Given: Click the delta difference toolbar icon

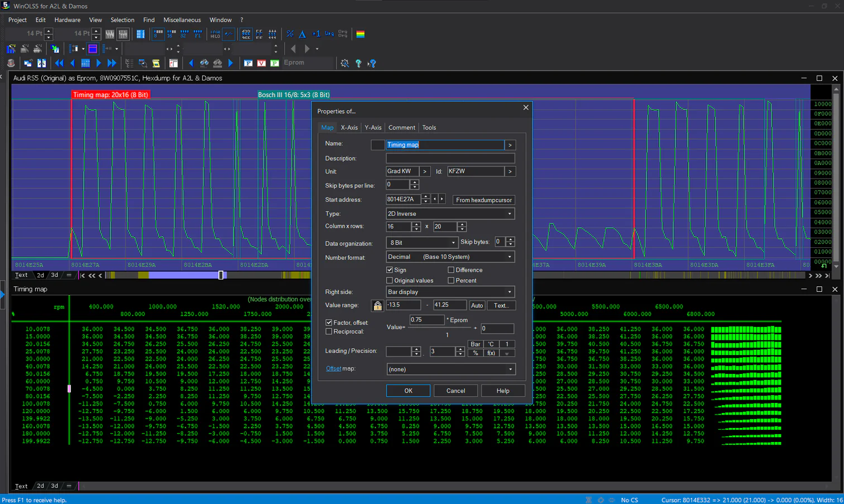Looking at the screenshot, I should (303, 34).
